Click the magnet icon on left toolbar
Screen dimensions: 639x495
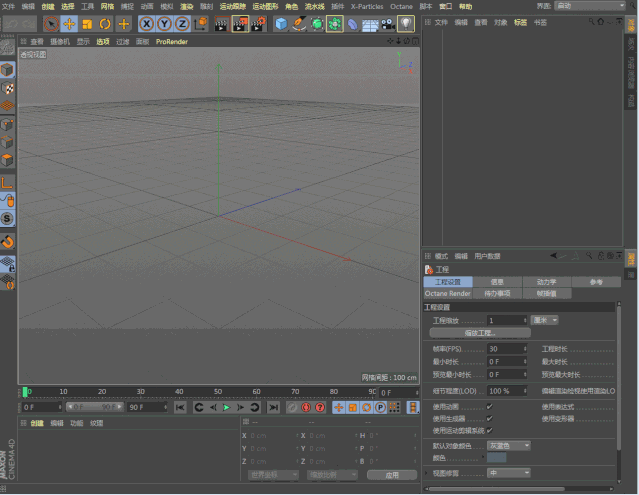click(x=7, y=242)
